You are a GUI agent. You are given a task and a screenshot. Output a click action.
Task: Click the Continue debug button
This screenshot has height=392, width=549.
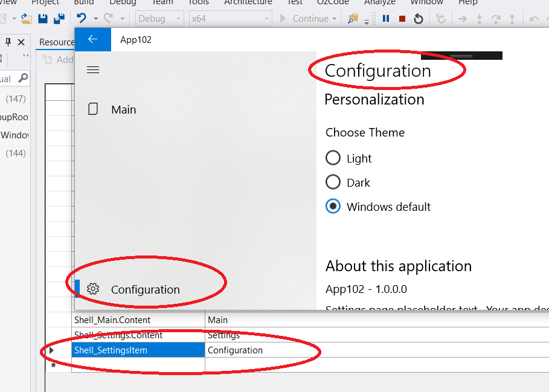coord(307,19)
